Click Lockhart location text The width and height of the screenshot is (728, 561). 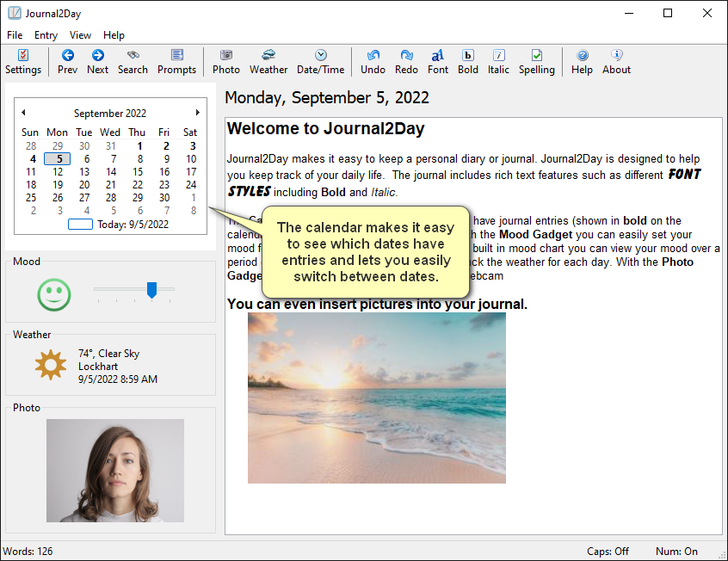(98, 367)
